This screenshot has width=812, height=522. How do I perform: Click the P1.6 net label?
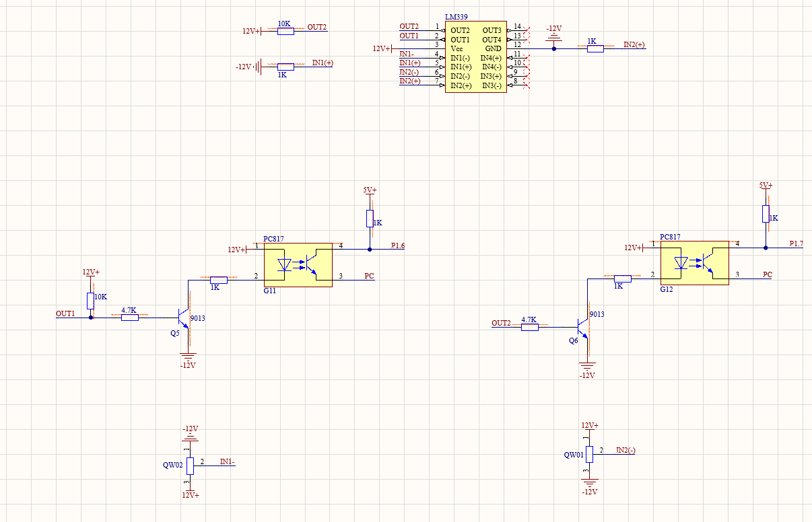click(x=398, y=246)
